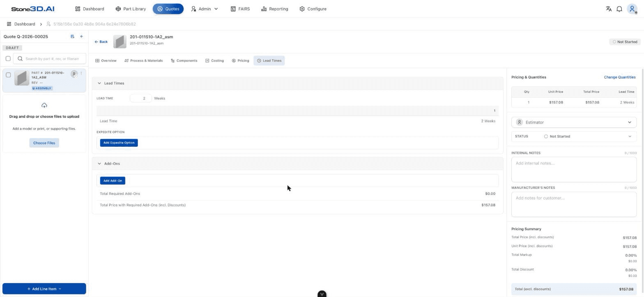
Task: Click Add Expedite Option button
Action: pos(119,143)
